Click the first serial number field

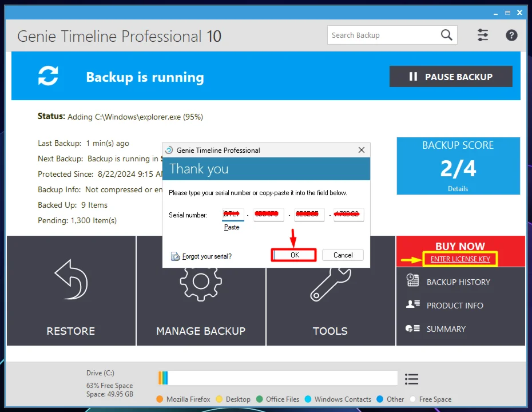pyautogui.click(x=233, y=215)
